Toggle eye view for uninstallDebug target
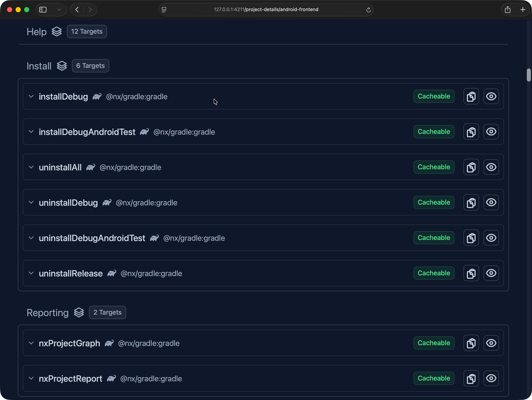This screenshot has width=532, height=400. 491,202
